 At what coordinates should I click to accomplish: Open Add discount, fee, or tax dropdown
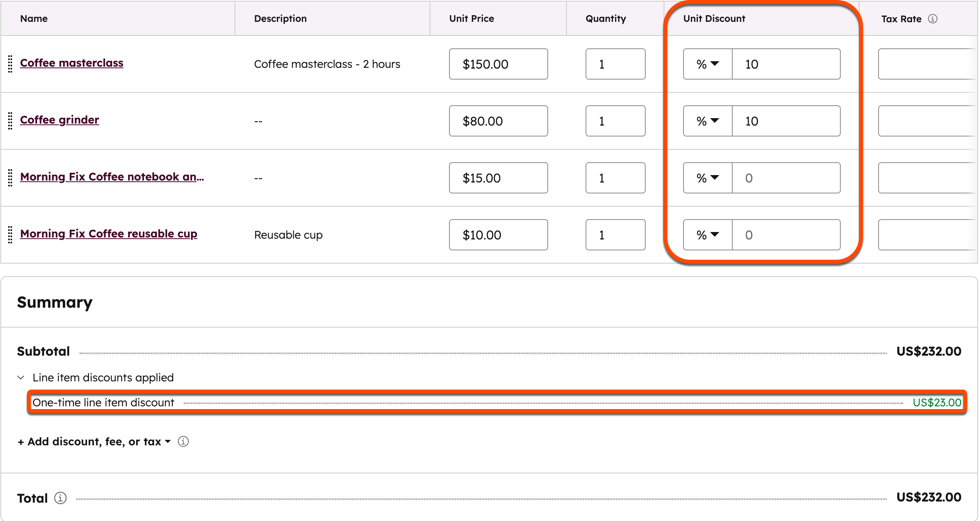coord(94,441)
